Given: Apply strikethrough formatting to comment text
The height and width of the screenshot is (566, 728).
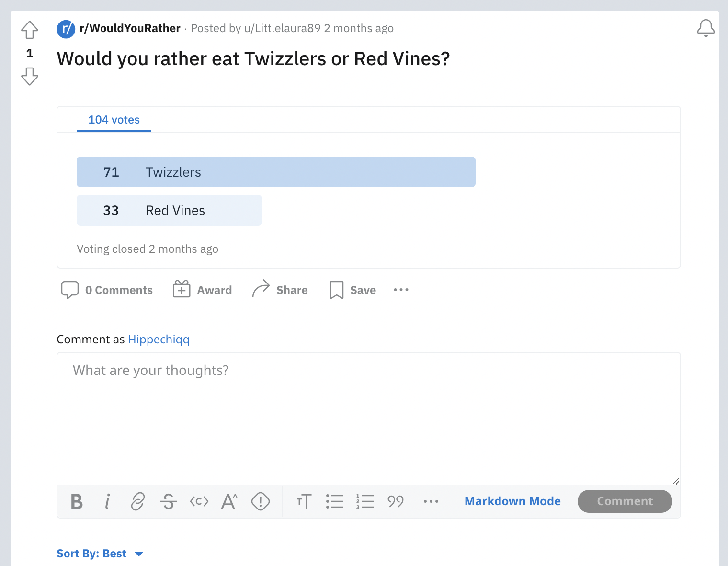Looking at the screenshot, I should pyautogui.click(x=169, y=501).
